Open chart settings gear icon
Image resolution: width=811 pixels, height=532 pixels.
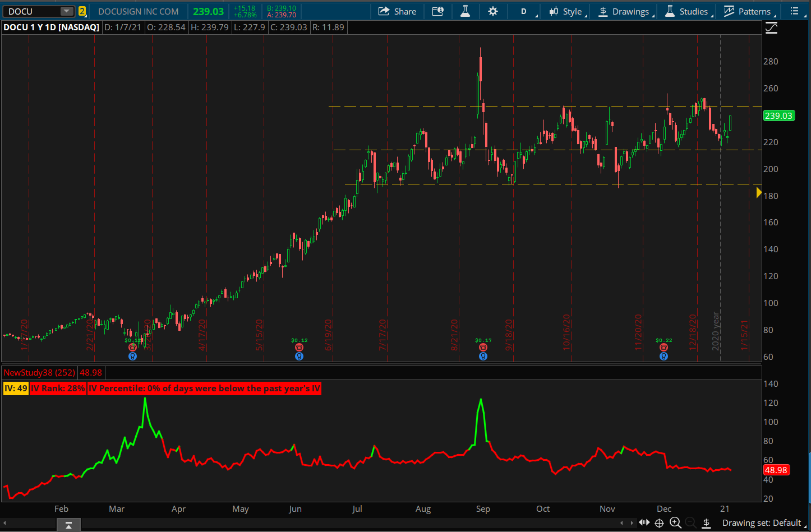point(493,11)
